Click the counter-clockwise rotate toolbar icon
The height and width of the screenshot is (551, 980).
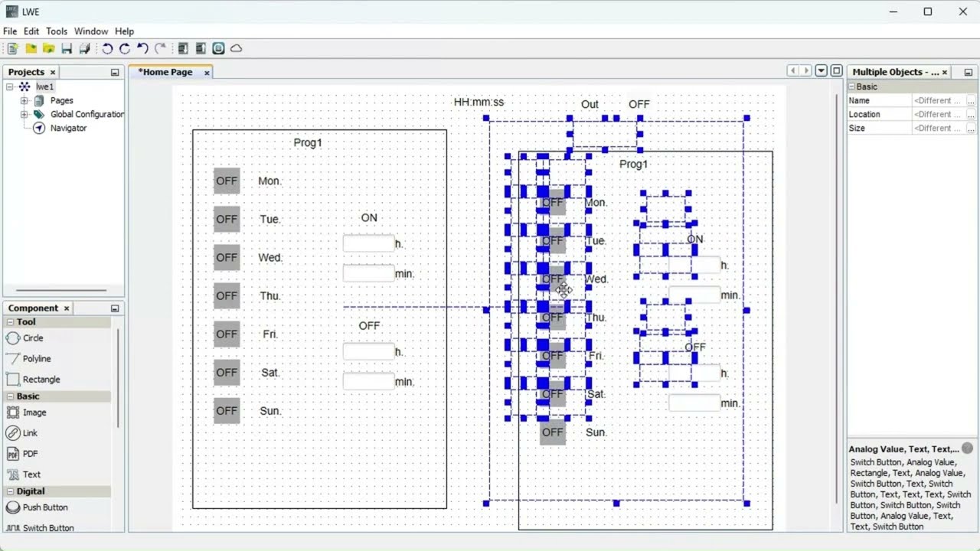pos(107,48)
